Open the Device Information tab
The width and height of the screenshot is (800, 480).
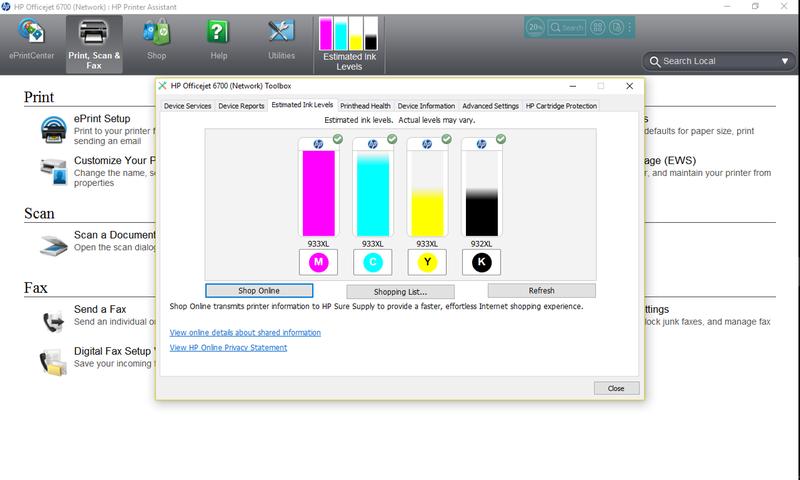(426, 106)
